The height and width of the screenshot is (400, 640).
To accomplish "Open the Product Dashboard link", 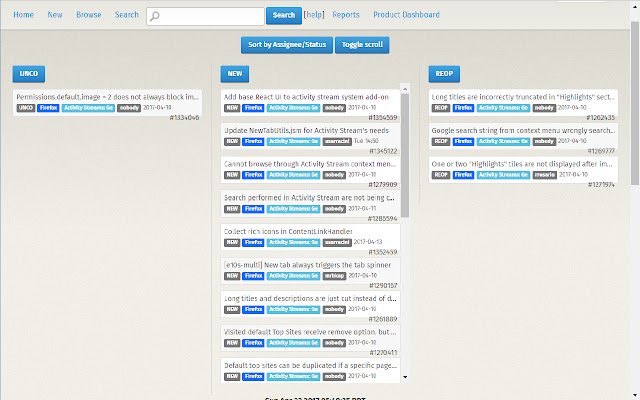I will [x=406, y=15].
